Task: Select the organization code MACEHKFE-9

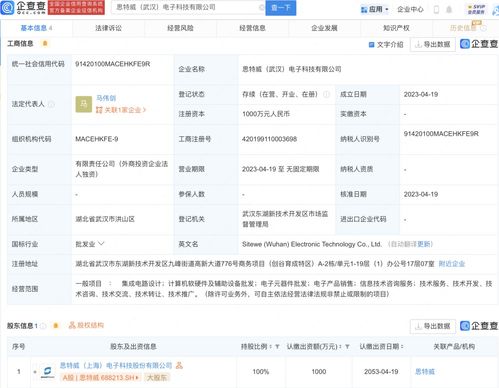Action: pyautogui.click(x=97, y=139)
